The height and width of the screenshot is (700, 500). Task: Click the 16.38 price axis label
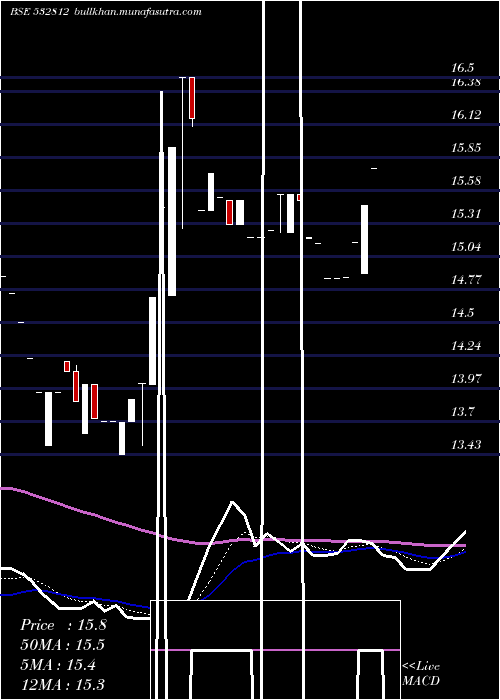click(466, 82)
